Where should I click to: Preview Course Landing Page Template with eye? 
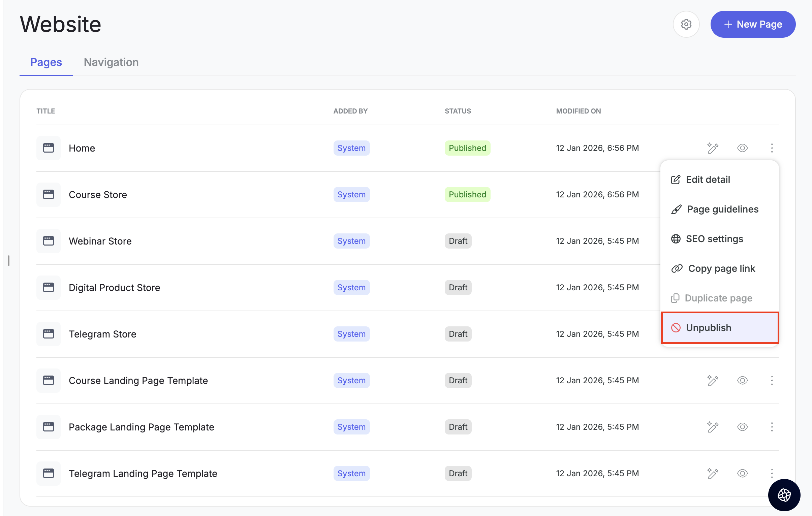tap(742, 381)
